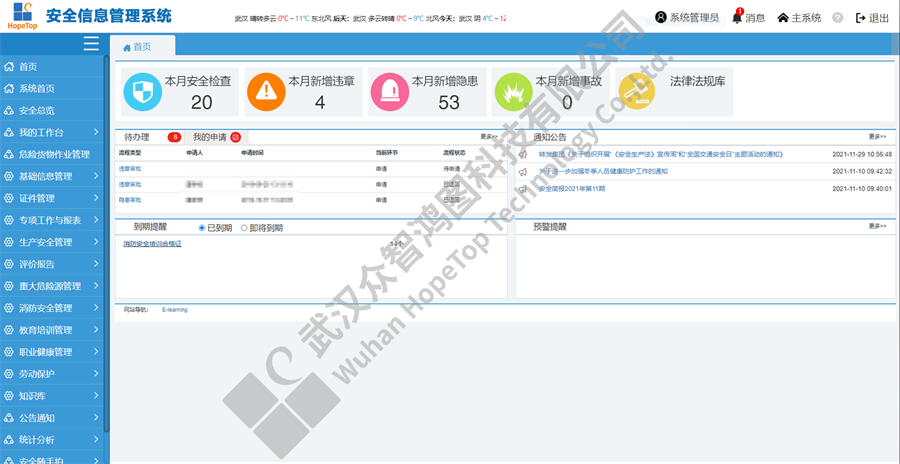Viewport: 900px width, 464px height.
Task: Expand 教育培训管理 chevron
Action: 96,330
